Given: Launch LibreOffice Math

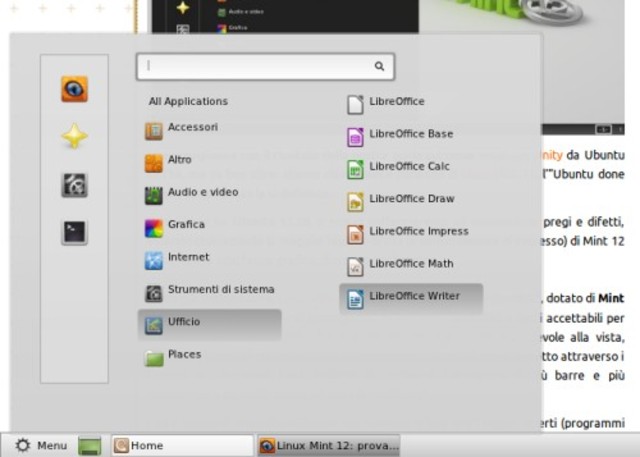Looking at the screenshot, I should (x=411, y=266).
